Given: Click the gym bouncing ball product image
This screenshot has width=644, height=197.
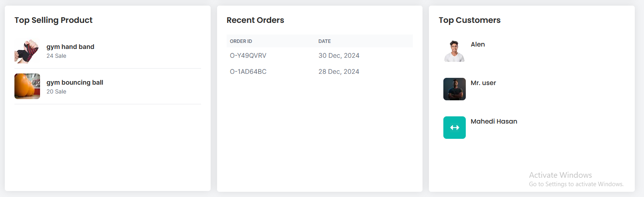Looking at the screenshot, I should pyautogui.click(x=27, y=86).
